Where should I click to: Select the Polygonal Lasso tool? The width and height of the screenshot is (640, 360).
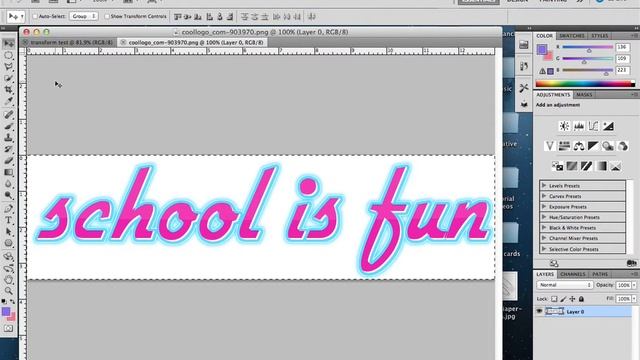click(9, 67)
